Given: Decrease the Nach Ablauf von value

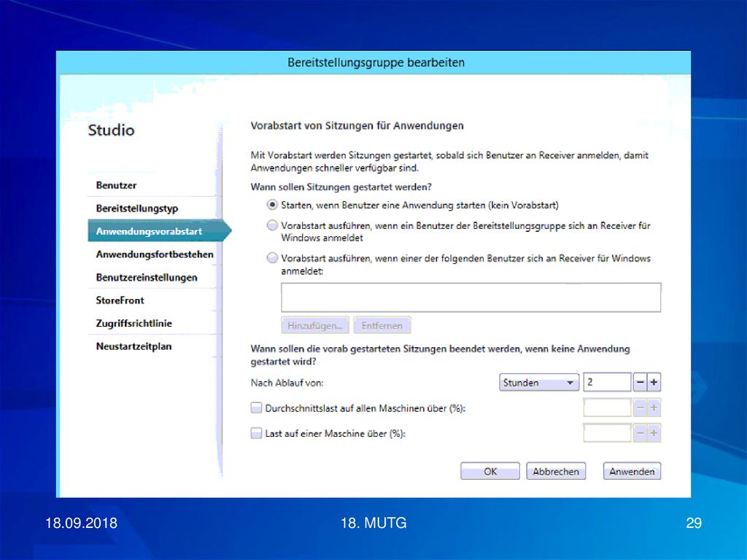Looking at the screenshot, I should pos(640,382).
